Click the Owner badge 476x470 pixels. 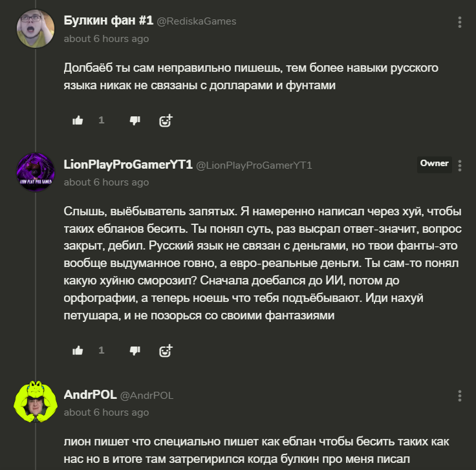pyautogui.click(x=434, y=164)
